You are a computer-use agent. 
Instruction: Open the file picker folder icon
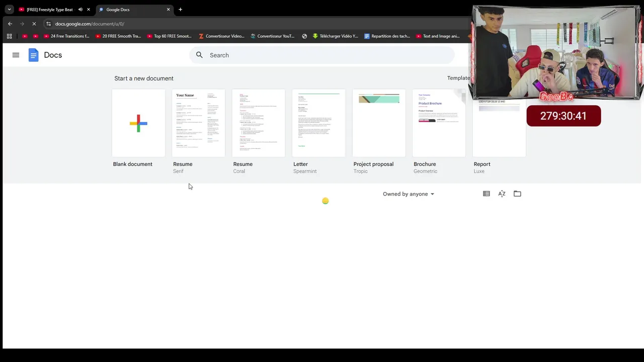(517, 194)
